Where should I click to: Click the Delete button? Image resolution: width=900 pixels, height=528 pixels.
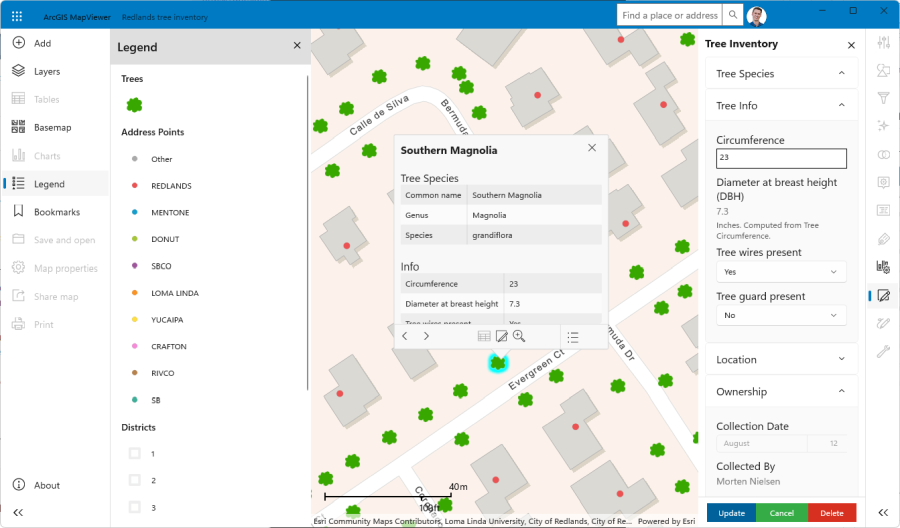pyautogui.click(x=832, y=513)
